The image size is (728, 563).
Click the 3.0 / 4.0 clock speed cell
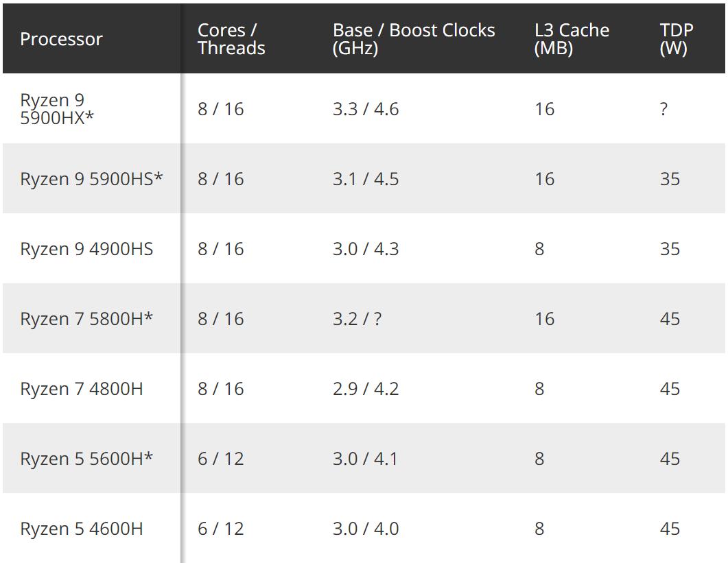tap(366, 529)
